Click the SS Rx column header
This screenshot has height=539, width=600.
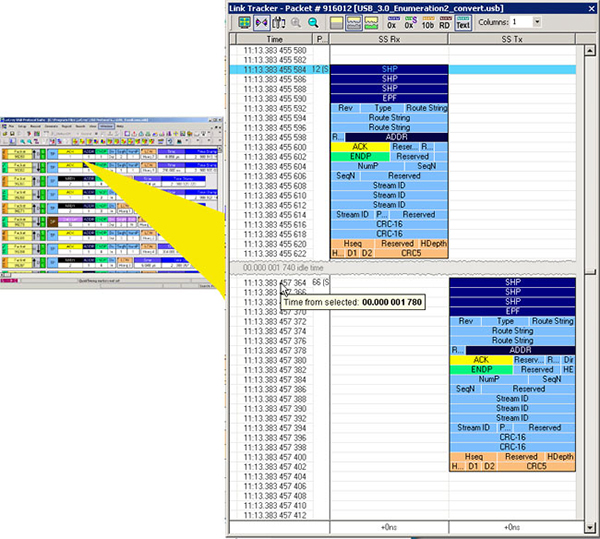(x=389, y=38)
